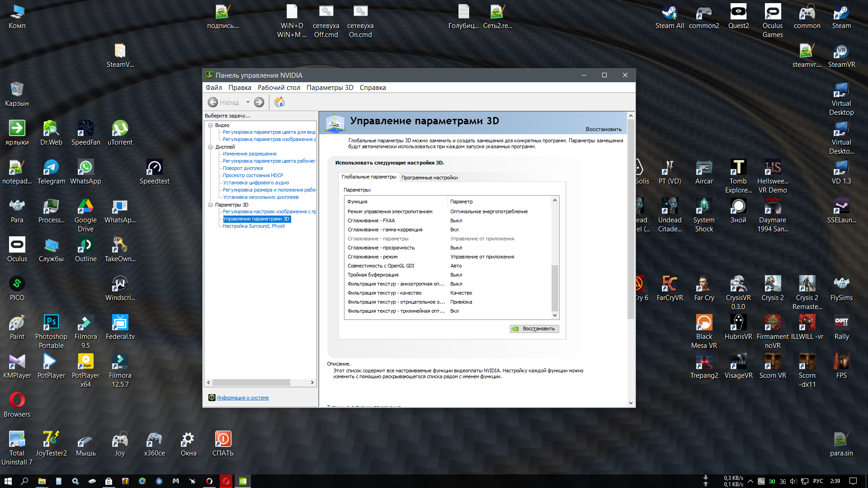868x488 pixels.
Task: Open the Параметры 3D menu
Action: pos(330,88)
